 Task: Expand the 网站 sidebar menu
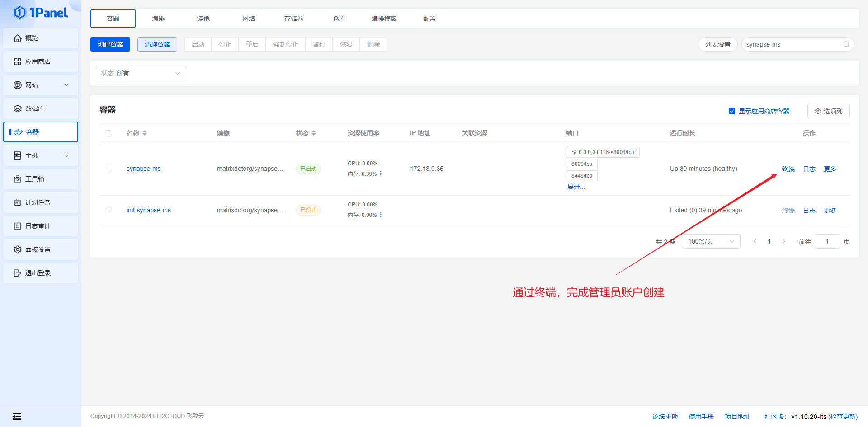(x=41, y=85)
